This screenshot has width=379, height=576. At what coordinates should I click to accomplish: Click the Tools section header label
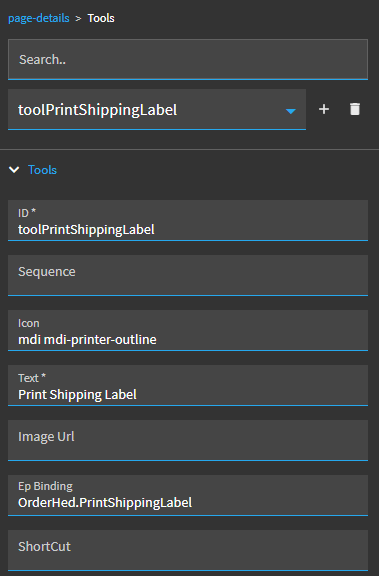pyautogui.click(x=42, y=170)
